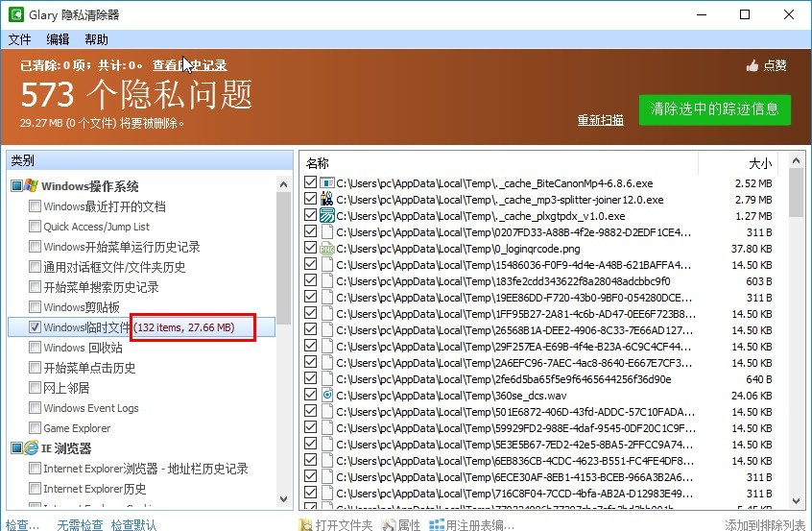Viewport: 812px width, 531px height.
Task: Select the Windows操作系统 tree node
Action: [89, 186]
